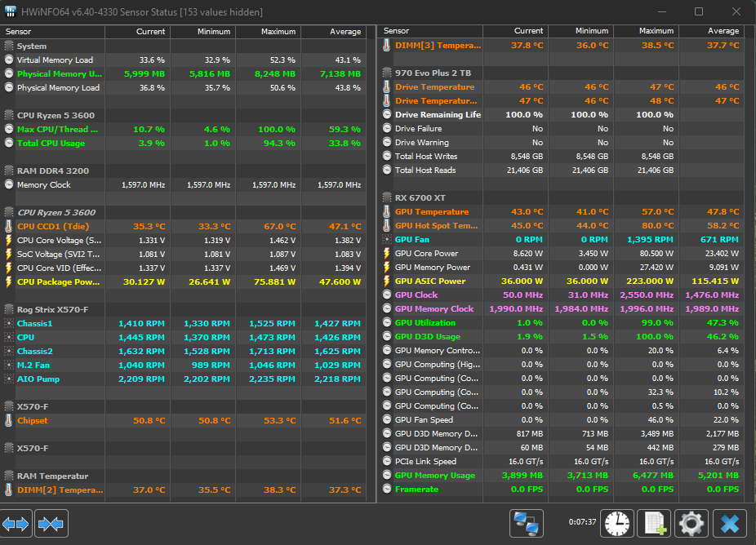Select the GPU Memory Clock row
The image size is (756, 545).
click(562, 309)
